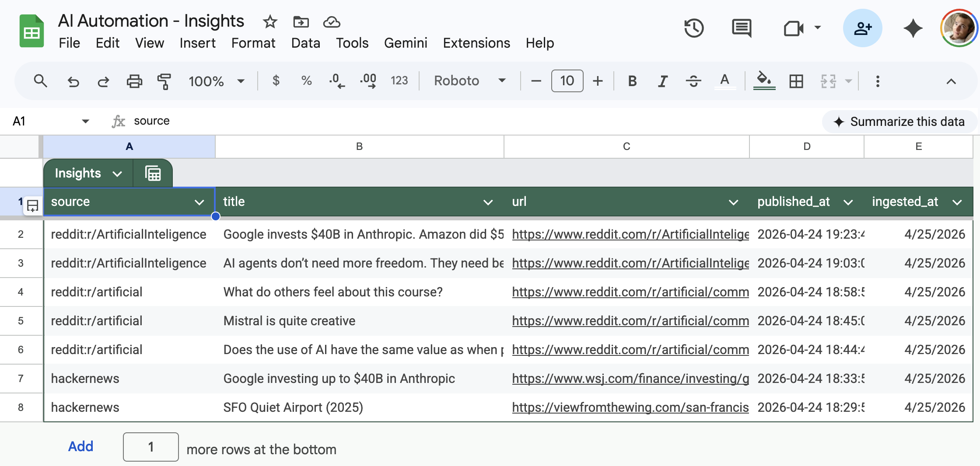
Task: Open the Gemini sparkle icon
Action: point(913,28)
